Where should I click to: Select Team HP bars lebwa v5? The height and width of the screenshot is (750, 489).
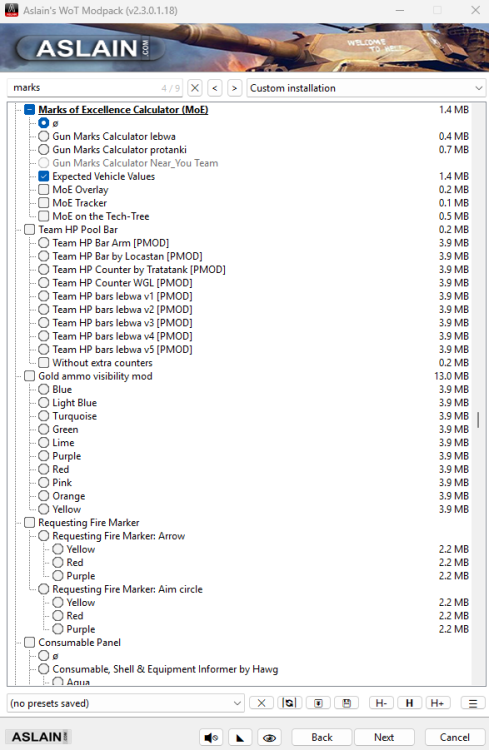tap(44, 349)
